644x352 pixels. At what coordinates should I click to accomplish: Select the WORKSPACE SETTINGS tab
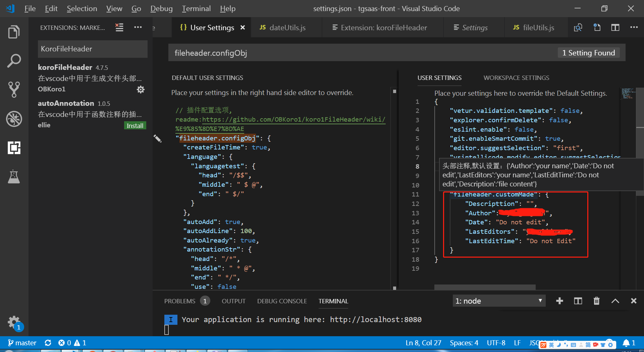[x=516, y=78]
